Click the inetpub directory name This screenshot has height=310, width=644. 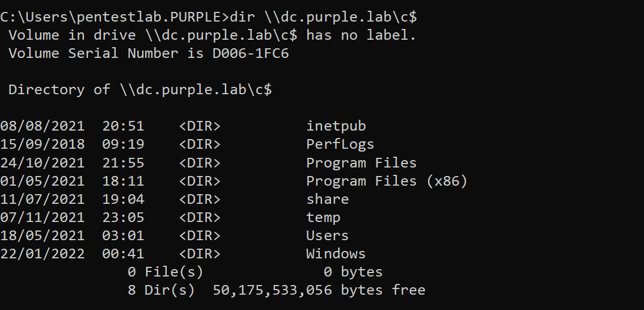[336, 126]
